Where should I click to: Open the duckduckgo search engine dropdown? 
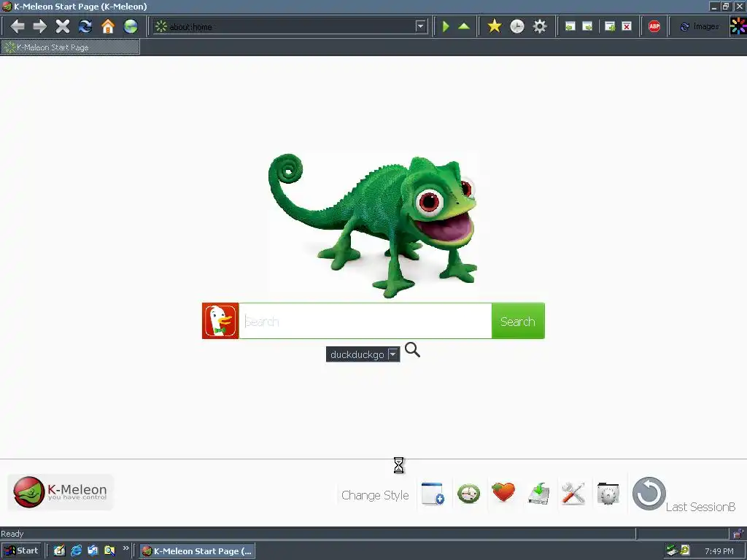pyautogui.click(x=363, y=354)
